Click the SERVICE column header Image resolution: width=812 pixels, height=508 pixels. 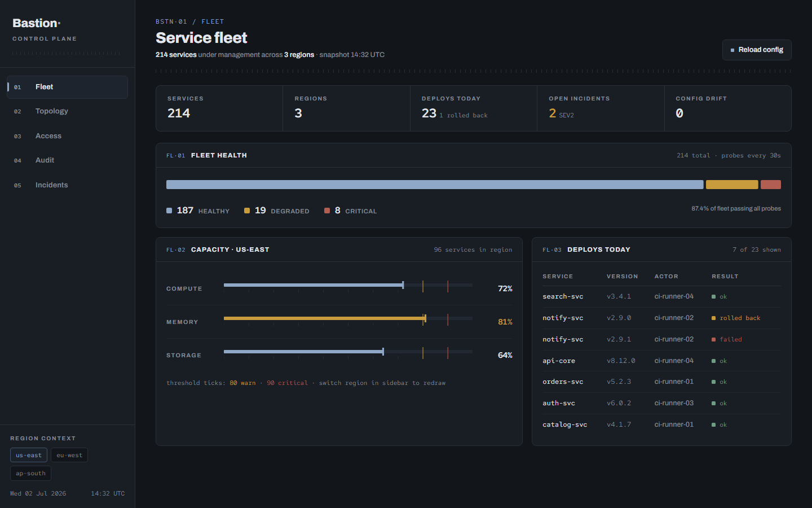point(558,277)
